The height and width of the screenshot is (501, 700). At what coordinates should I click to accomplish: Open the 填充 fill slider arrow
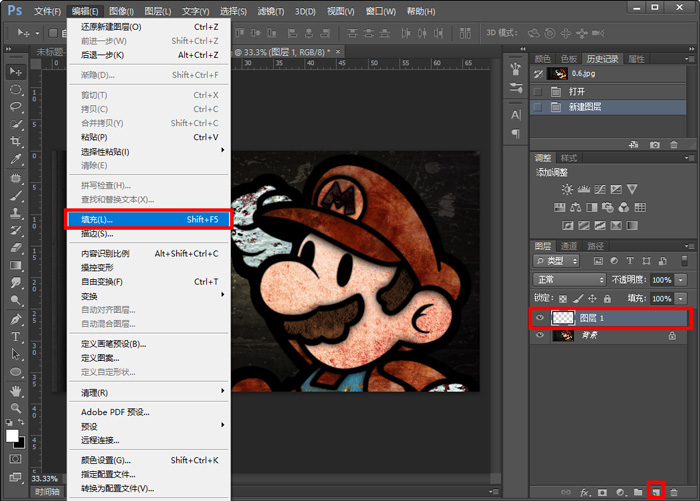[x=680, y=298]
